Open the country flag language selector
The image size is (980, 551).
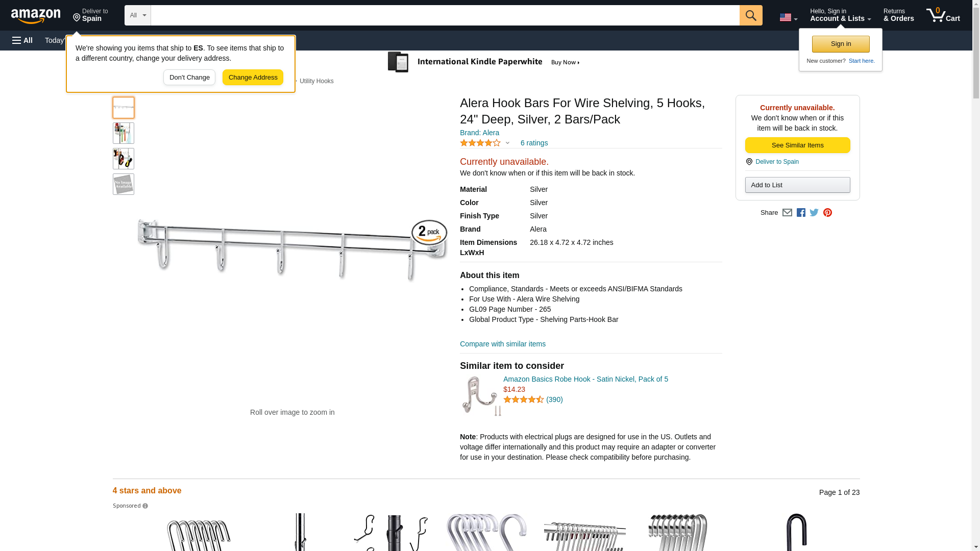coord(788,17)
